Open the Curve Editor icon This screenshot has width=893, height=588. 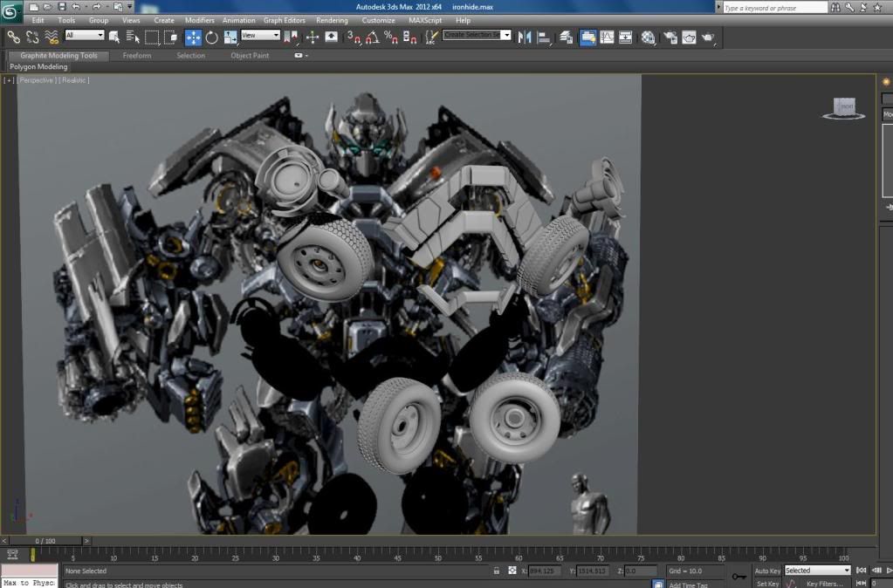point(607,38)
